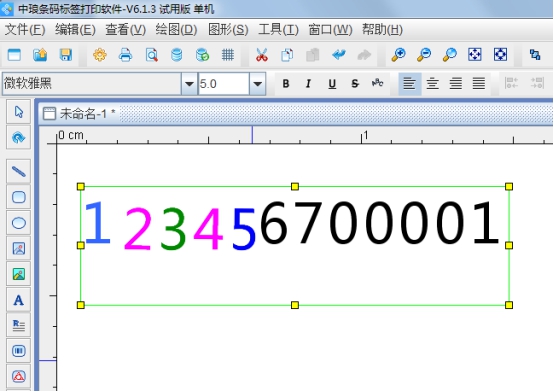The image size is (554, 392).
Task: Zoom out with magnifier minus
Action: (x=424, y=55)
